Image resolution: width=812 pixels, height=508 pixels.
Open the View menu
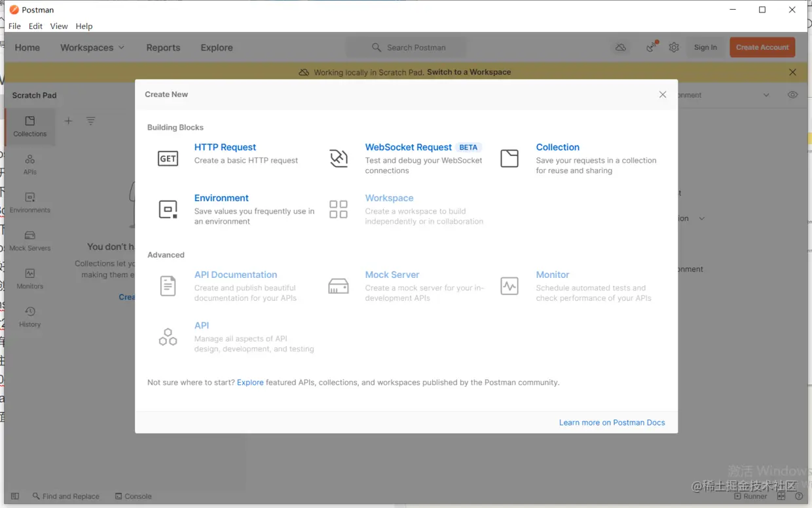click(59, 26)
